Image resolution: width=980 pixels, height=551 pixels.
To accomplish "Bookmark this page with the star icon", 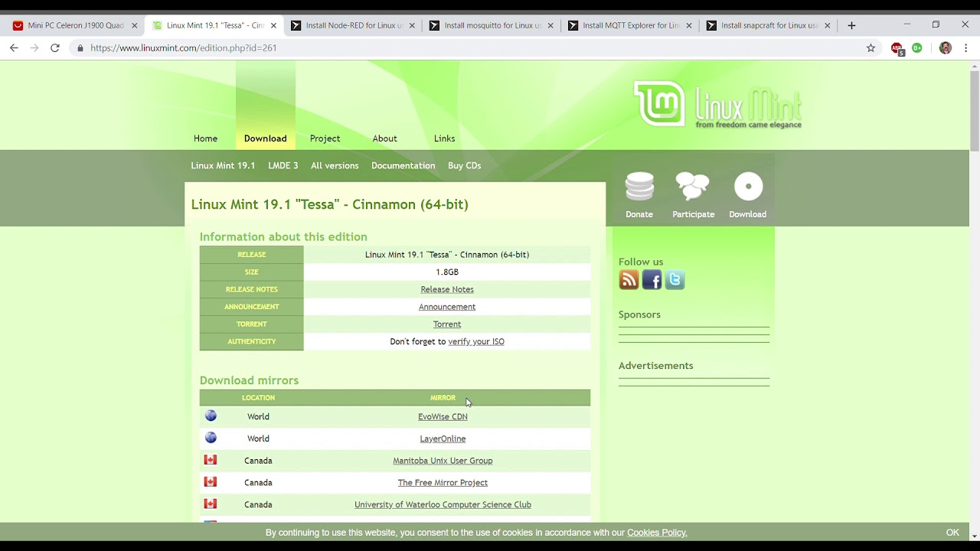I will [x=871, y=47].
